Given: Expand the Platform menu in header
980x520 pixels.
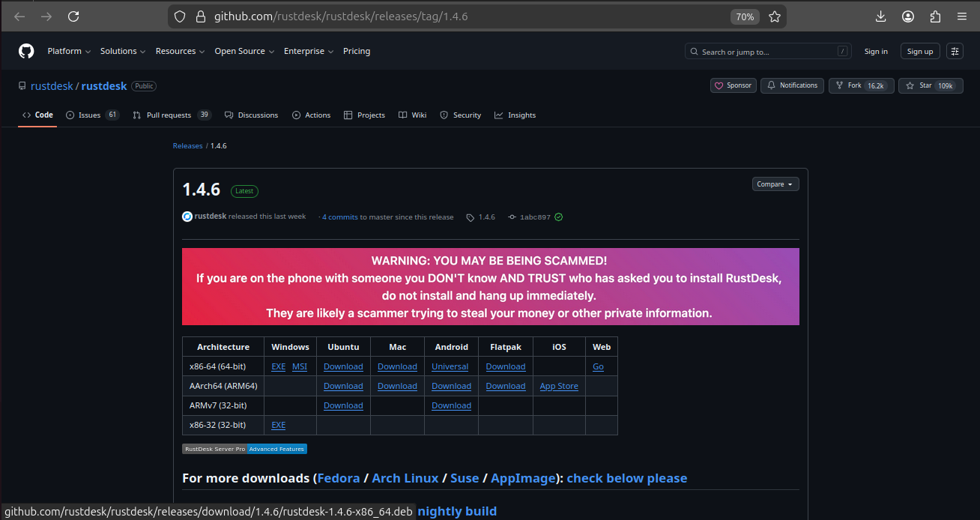Looking at the screenshot, I should (x=69, y=51).
